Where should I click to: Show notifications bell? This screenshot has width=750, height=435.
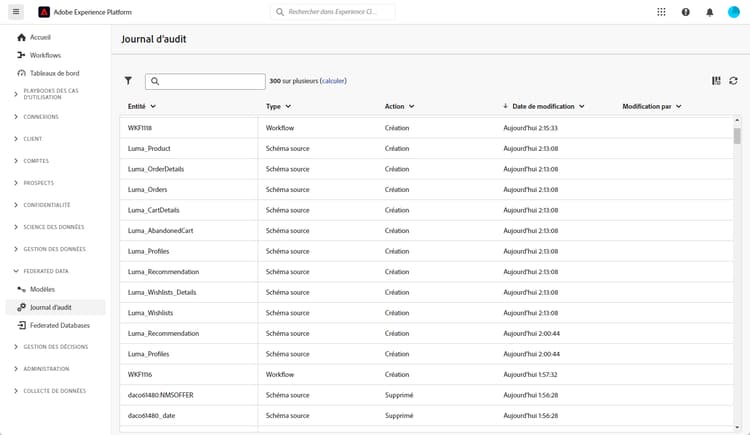pos(710,12)
